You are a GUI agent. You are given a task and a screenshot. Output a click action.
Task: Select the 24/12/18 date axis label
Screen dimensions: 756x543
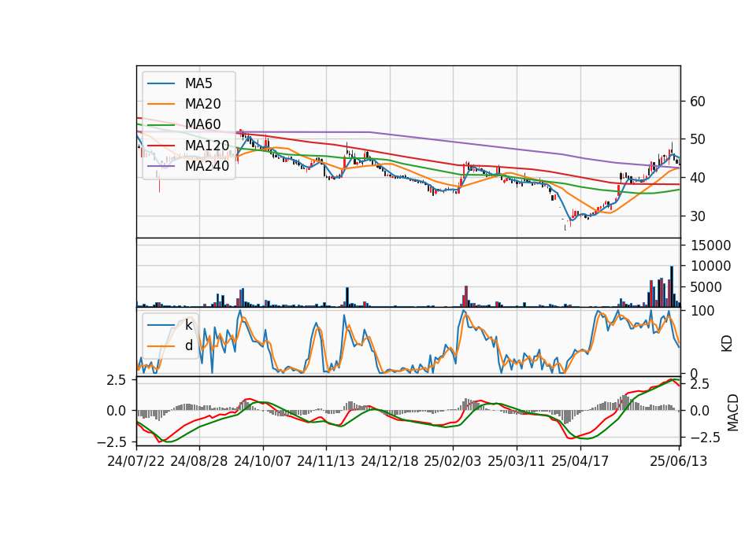pyautogui.click(x=390, y=461)
